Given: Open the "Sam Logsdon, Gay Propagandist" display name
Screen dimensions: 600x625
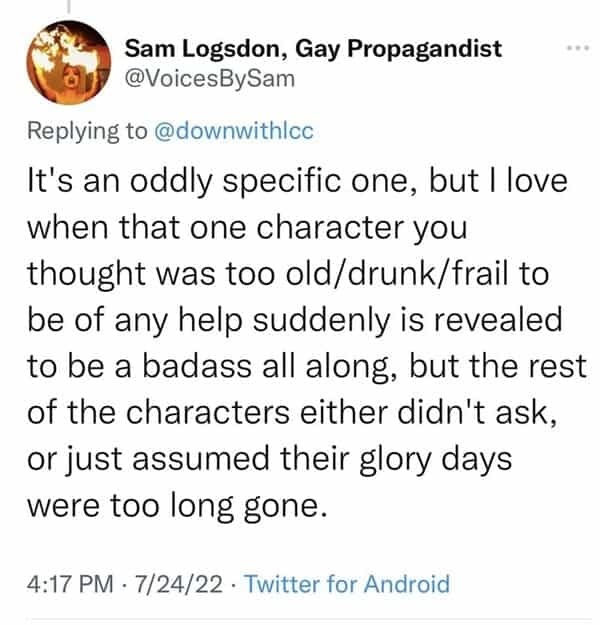Looking at the screenshot, I should click(x=313, y=48).
